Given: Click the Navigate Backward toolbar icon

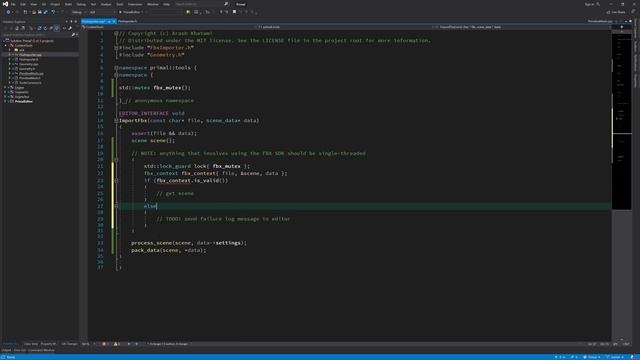Looking at the screenshot, I should pyautogui.click(x=8, y=12).
